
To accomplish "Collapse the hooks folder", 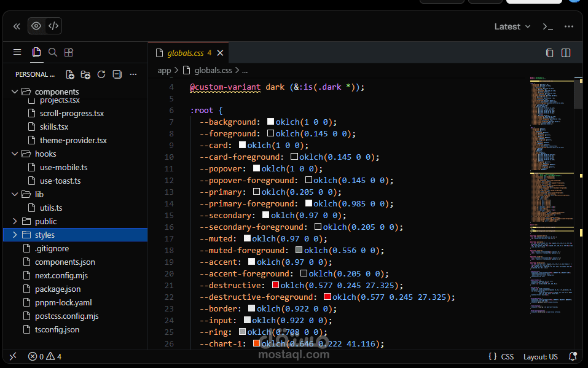I will (45, 154).
